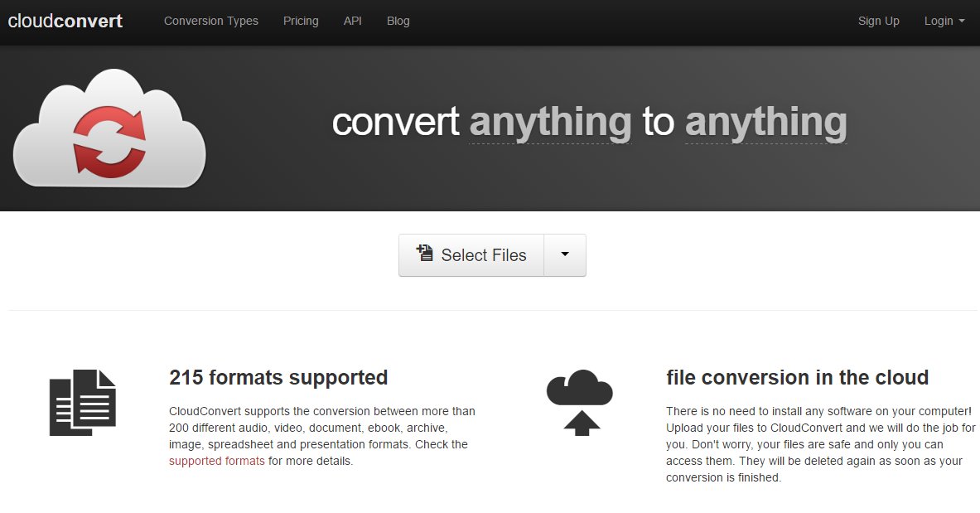
Task: Click the '215 formats supported' heading
Action: click(x=278, y=377)
